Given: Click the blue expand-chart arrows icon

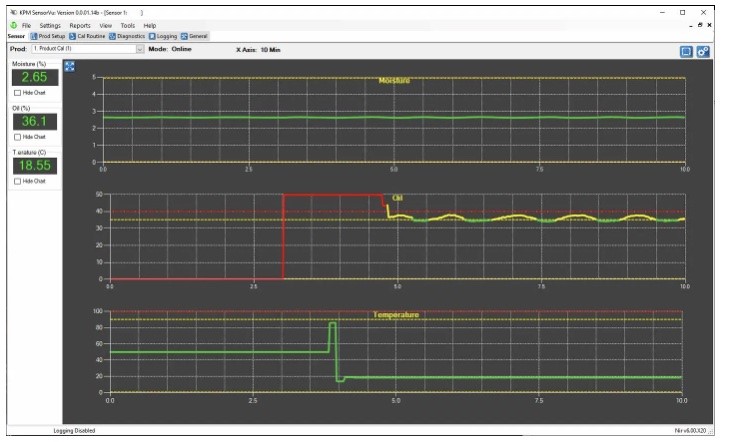Looking at the screenshot, I should [x=69, y=66].
